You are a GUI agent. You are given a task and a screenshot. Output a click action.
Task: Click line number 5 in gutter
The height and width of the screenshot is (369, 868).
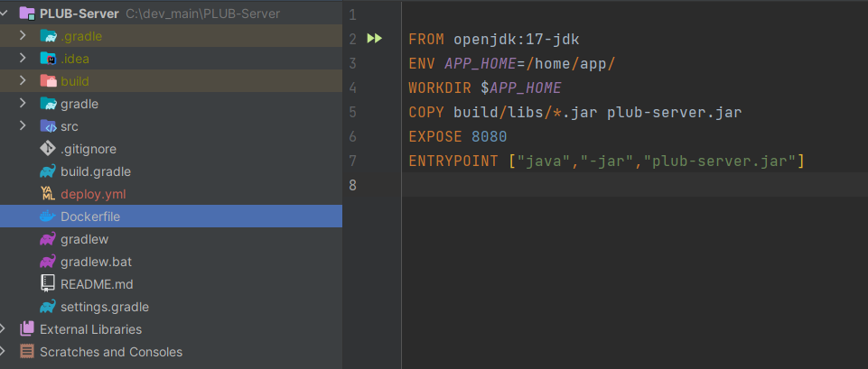353,112
